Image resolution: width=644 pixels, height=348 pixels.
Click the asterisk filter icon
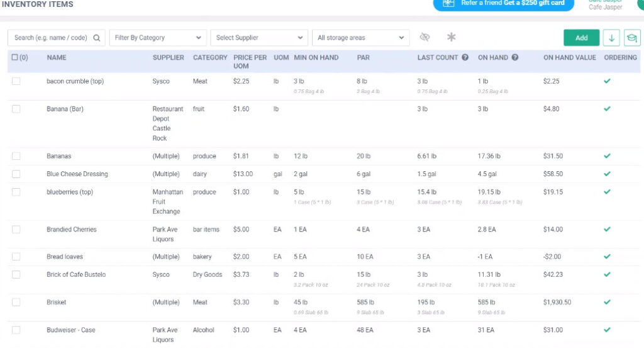452,37
